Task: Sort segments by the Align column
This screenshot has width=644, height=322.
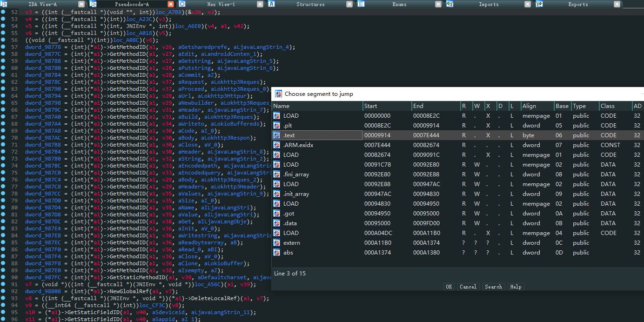Action: (x=537, y=106)
